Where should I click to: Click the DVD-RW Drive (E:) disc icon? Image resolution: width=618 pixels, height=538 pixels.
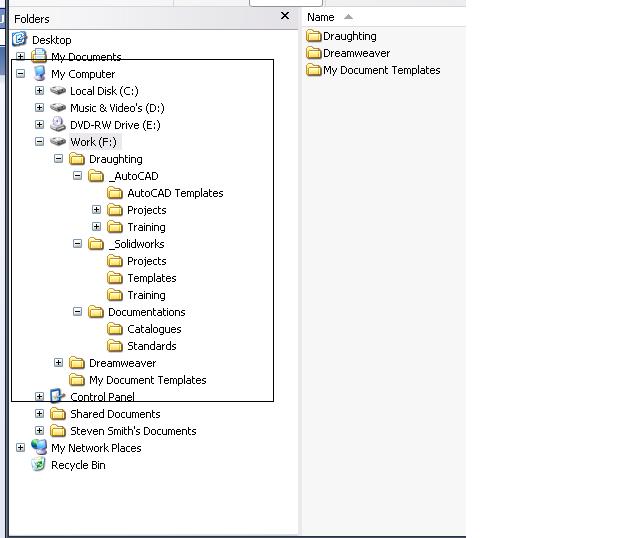point(58,125)
